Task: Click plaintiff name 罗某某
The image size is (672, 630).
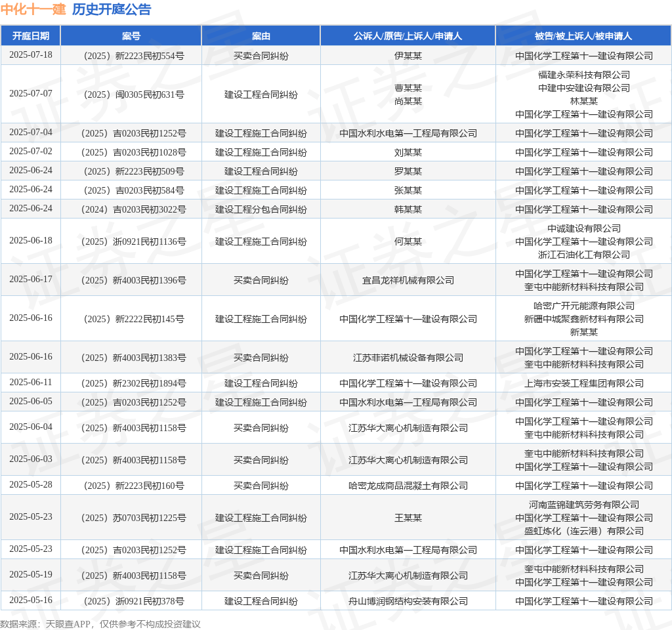Action: [x=408, y=171]
